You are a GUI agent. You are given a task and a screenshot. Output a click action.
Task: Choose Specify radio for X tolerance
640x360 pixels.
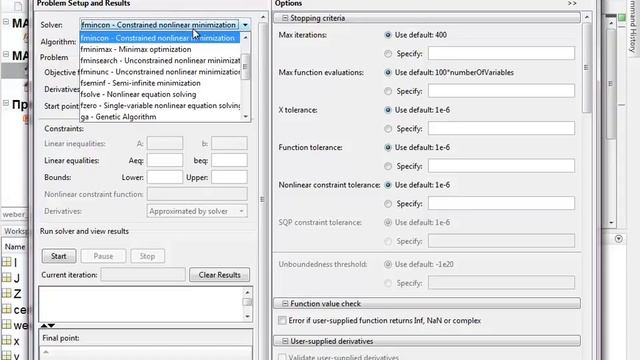(388, 129)
